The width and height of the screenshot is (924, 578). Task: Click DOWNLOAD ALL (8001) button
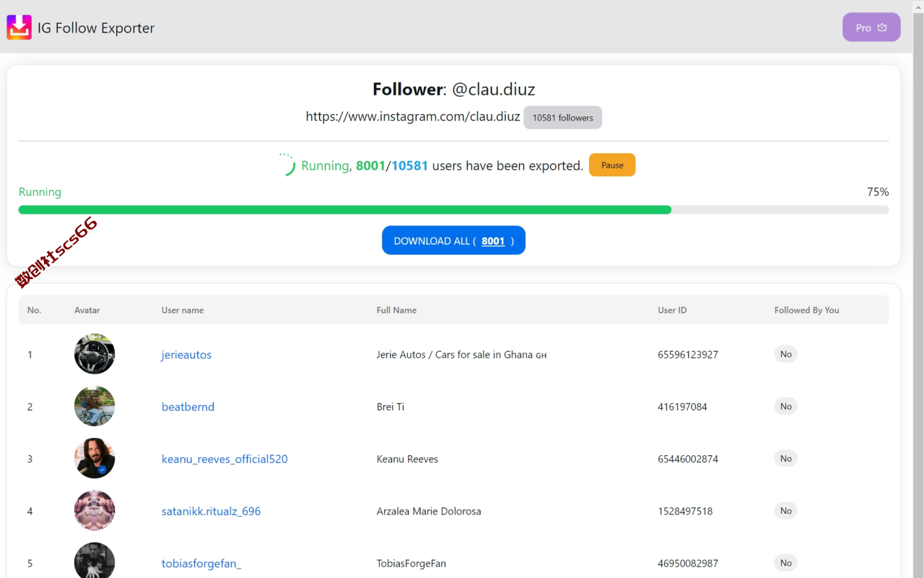[453, 241]
